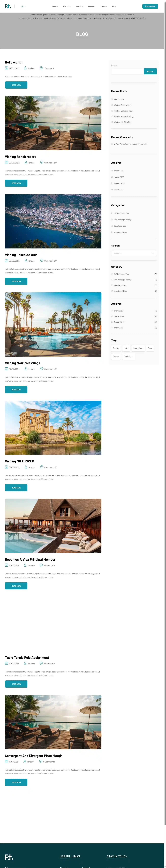Click archive icon beside marzo 2022
Image resolution: width=166 pixels, height=868 pixels.
click(112, 177)
